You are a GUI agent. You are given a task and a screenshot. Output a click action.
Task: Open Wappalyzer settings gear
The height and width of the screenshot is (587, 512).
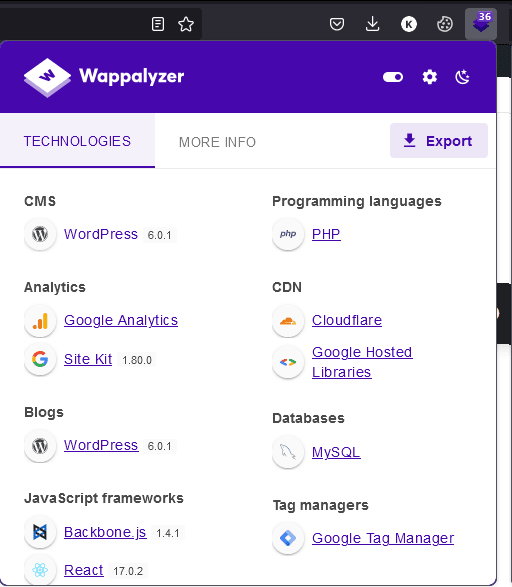(x=430, y=77)
